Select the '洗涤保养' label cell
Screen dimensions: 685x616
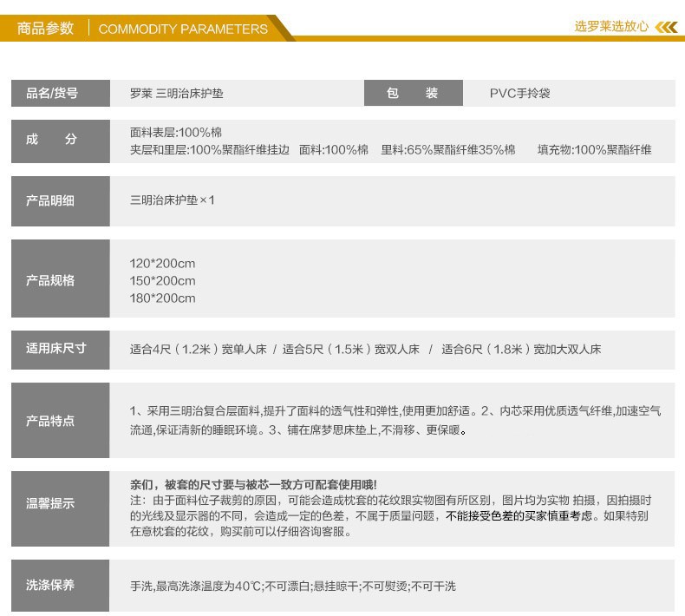pyautogui.click(x=61, y=586)
